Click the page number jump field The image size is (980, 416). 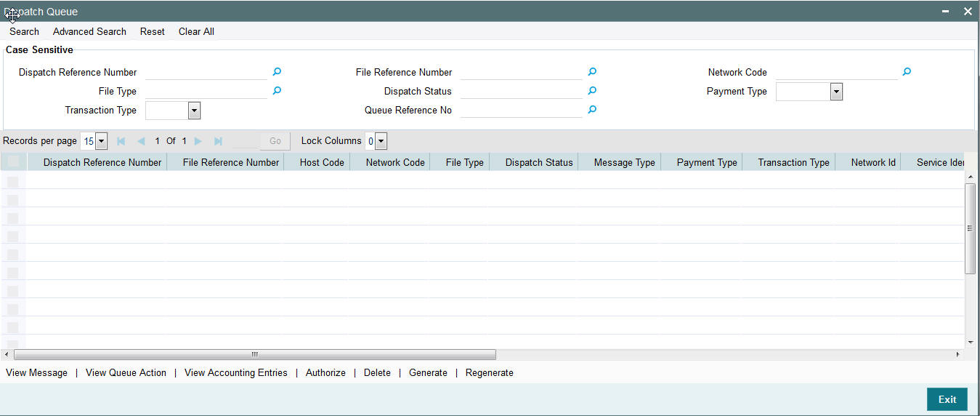pyautogui.click(x=245, y=141)
